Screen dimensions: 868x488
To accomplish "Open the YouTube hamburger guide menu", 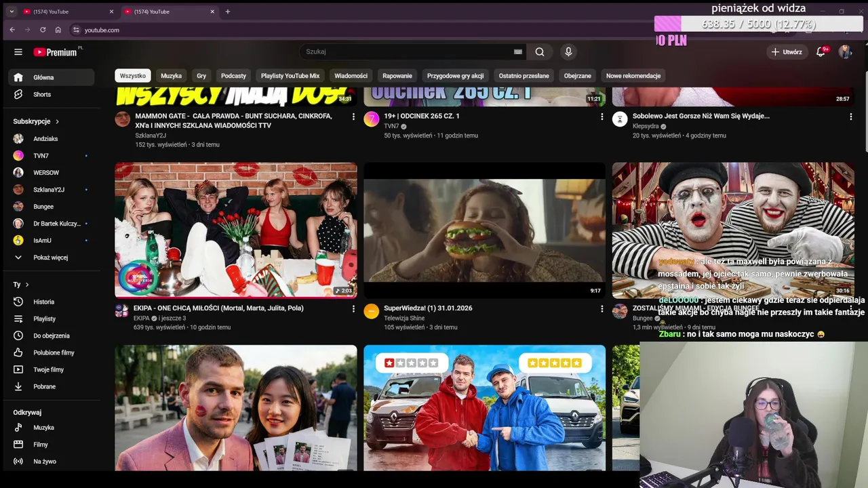I will [18, 52].
